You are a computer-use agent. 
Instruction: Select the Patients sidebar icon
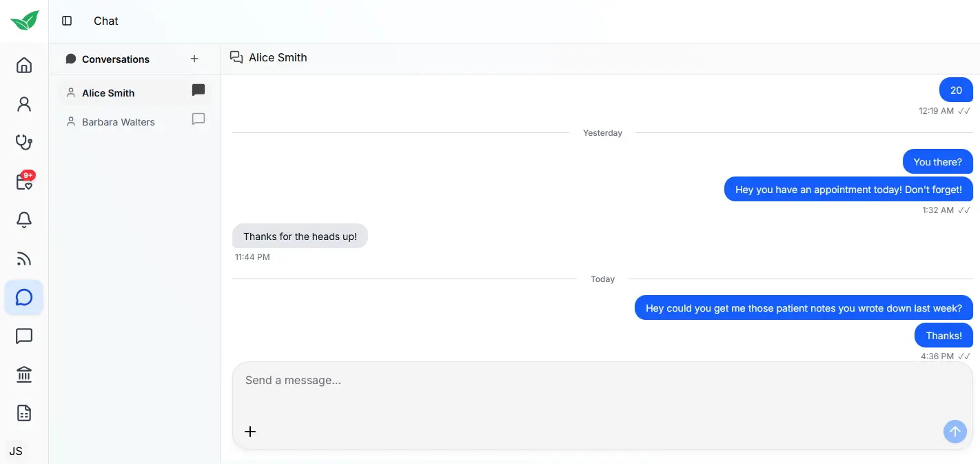point(23,103)
